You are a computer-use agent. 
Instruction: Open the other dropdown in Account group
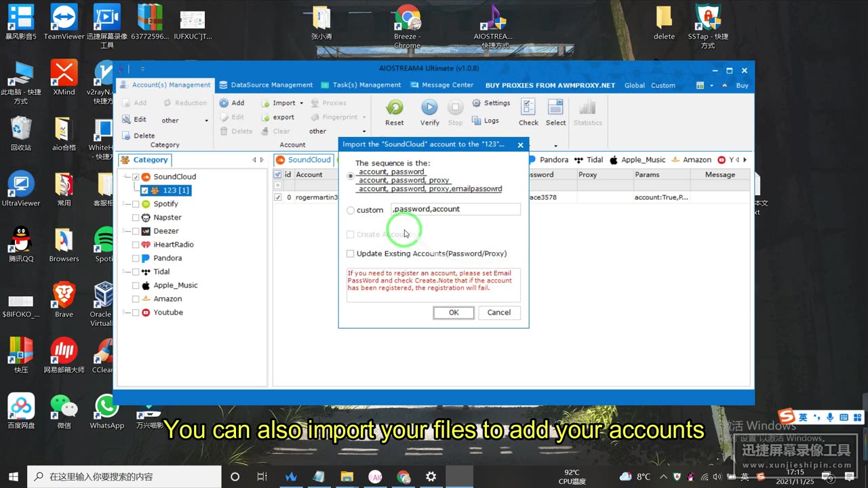click(x=337, y=131)
